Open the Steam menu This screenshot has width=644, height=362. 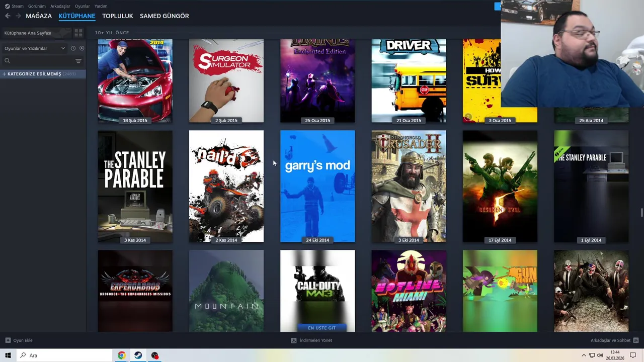[x=18, y=7]
